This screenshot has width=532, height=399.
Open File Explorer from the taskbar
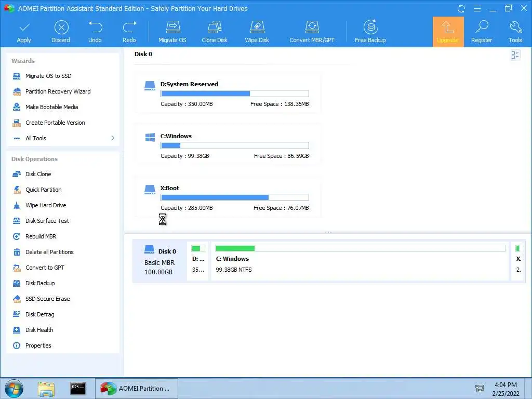tap(46, 389)
